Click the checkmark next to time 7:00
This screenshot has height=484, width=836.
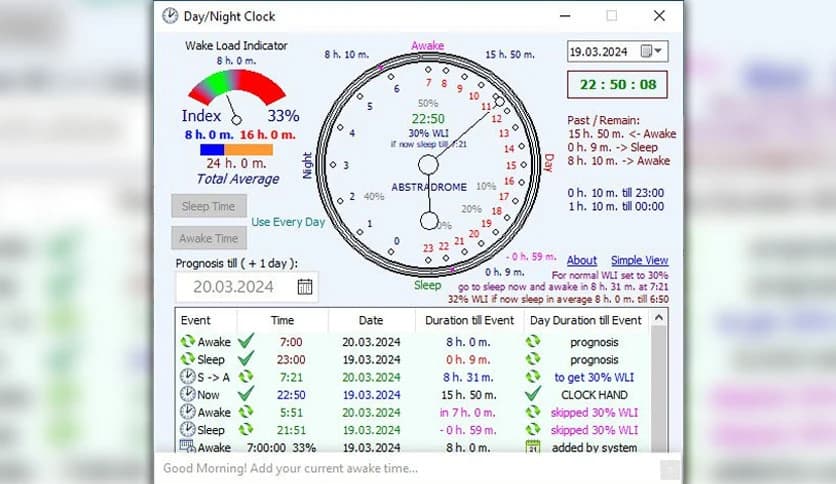click(246, 341)
